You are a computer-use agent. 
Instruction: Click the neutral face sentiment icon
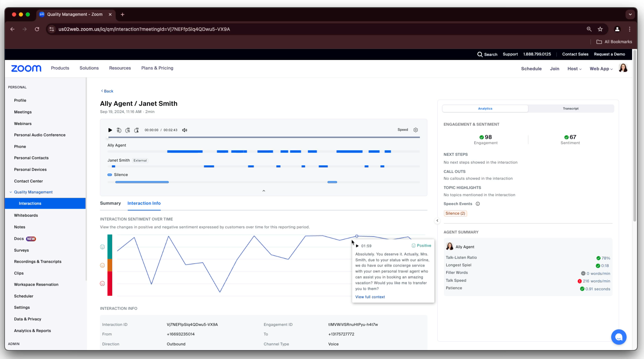pos(102,265)
